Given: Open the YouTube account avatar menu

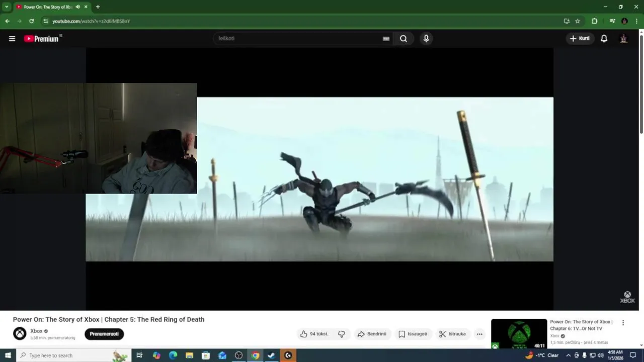Looking at the screenshot, I should (623, 39).
